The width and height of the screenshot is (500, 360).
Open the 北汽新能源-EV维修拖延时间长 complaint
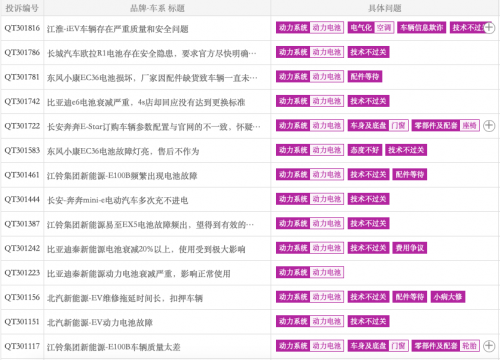[x=125, y=298]
